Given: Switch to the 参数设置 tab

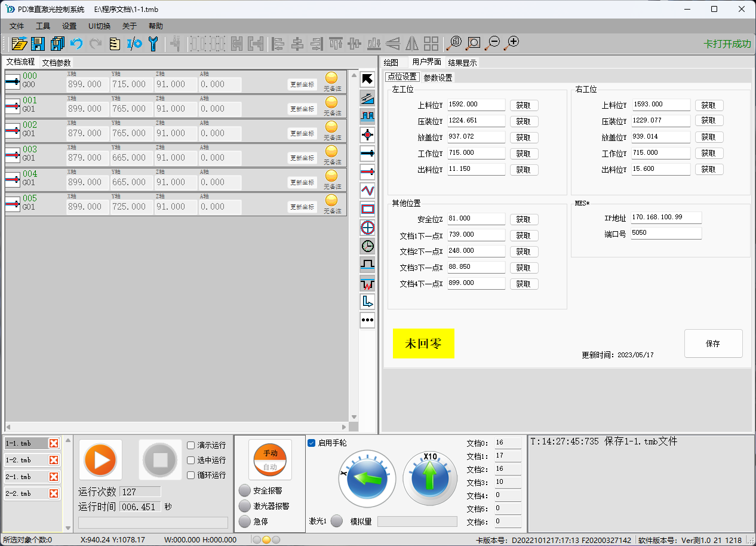Looking at the screenshot, I should point(438,78).
